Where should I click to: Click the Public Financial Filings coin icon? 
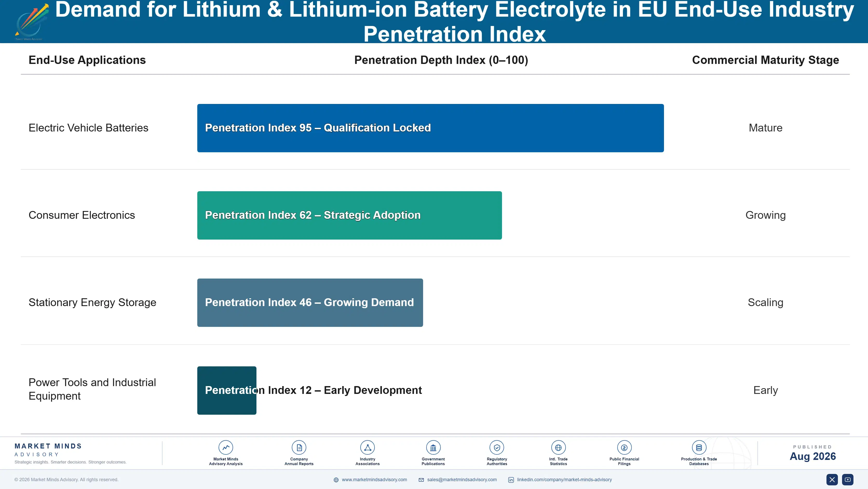pyautogui.click(x=624, y=447)
